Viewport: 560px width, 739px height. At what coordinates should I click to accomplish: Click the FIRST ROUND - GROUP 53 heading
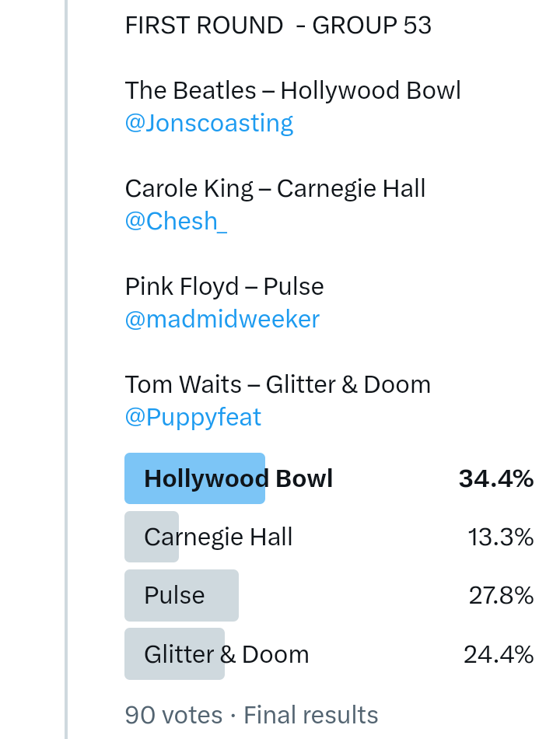(278, 26)
